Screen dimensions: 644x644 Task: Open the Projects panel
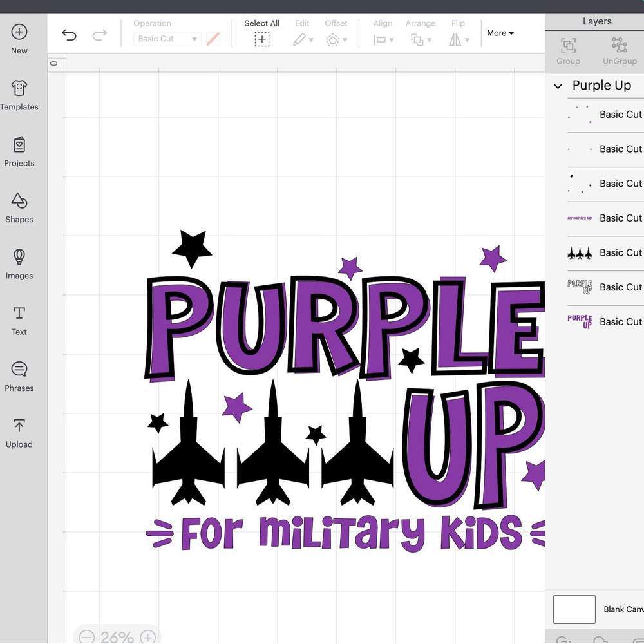pyautogui.click(x=19, y=145)
